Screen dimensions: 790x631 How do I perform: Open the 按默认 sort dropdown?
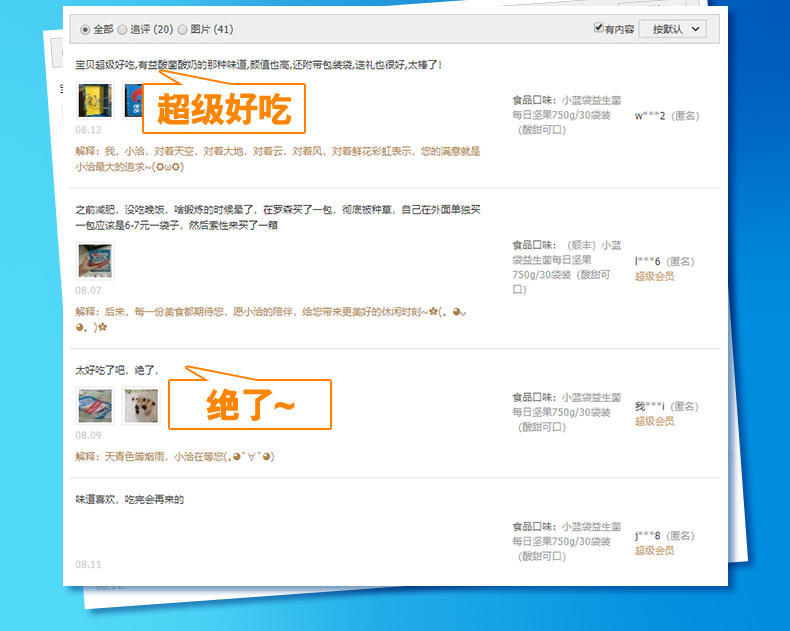(672, 29)
